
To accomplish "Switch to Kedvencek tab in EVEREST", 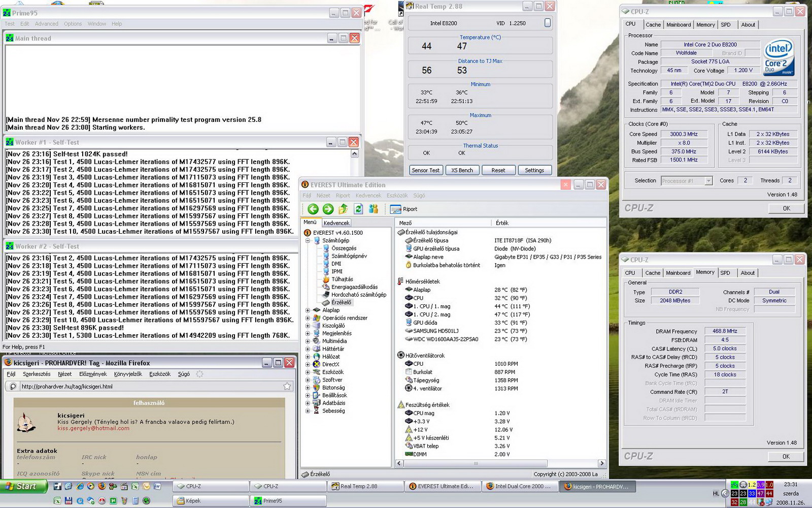I will point(336,223).
